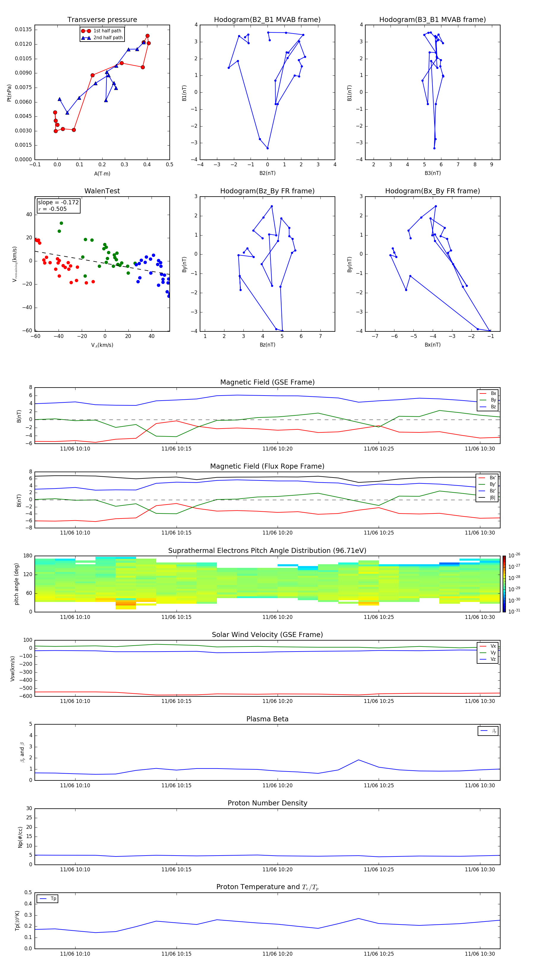Image resolution: width=535 pixels, height=980 pixels.
Task: Click "11/06 10:15" tick under Solar Wind Velocity
Action: click(x=176, y=701)
